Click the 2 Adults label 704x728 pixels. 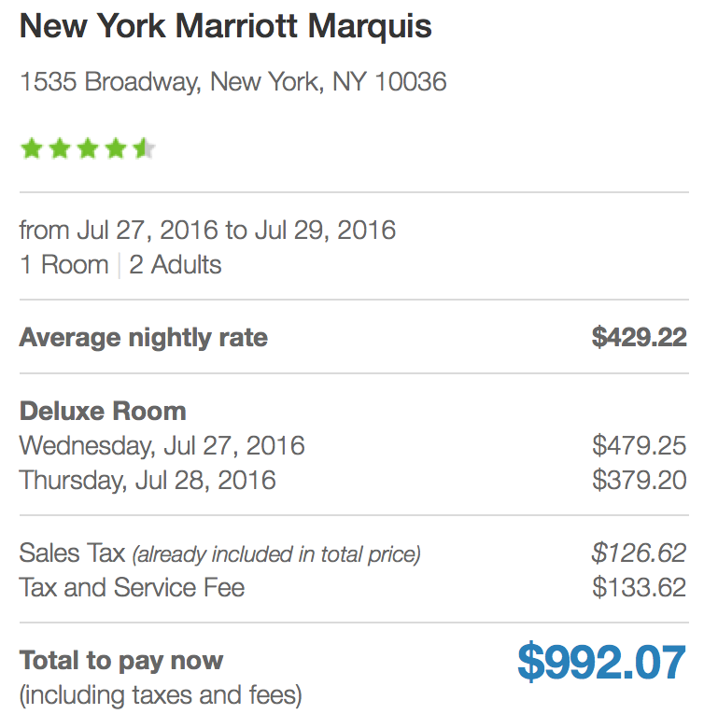pos(176,265)
